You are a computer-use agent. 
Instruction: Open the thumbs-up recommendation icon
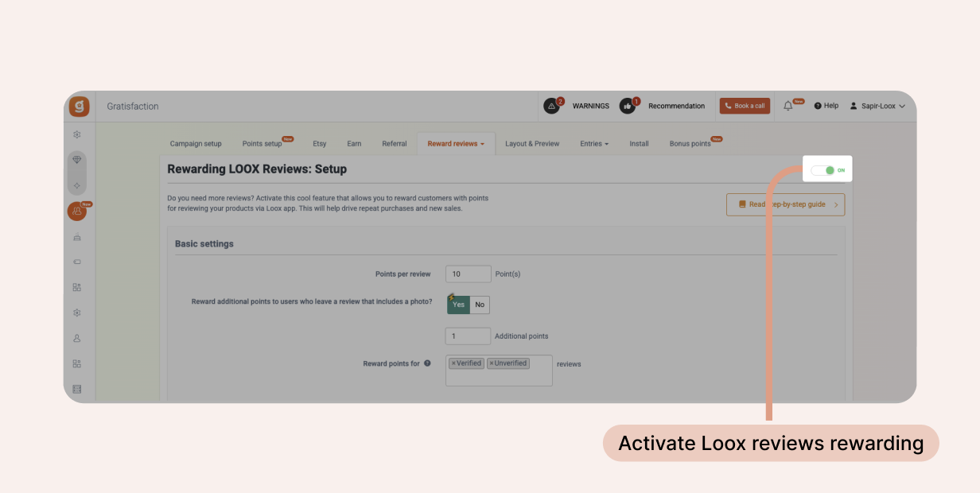click(x=628, y=106)
